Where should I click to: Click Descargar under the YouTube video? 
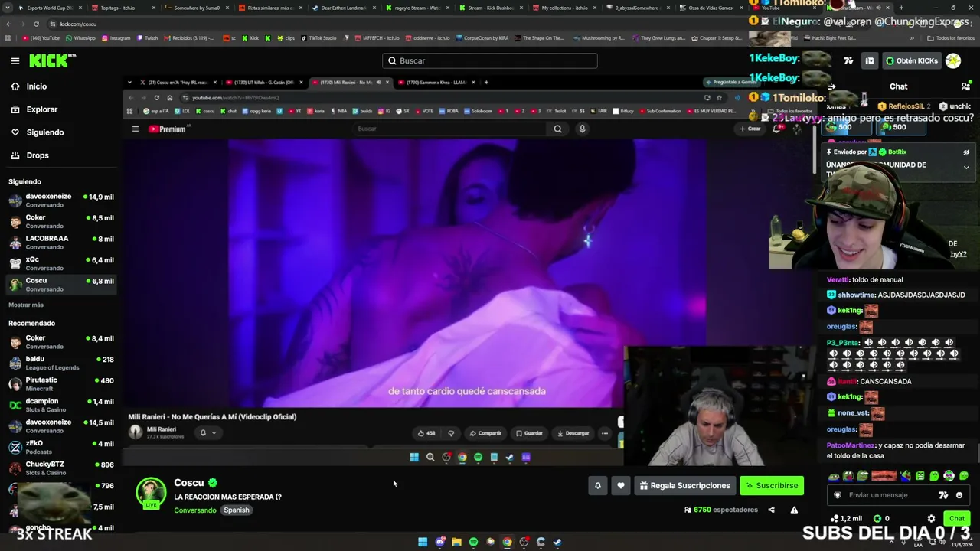coord(573,433)
